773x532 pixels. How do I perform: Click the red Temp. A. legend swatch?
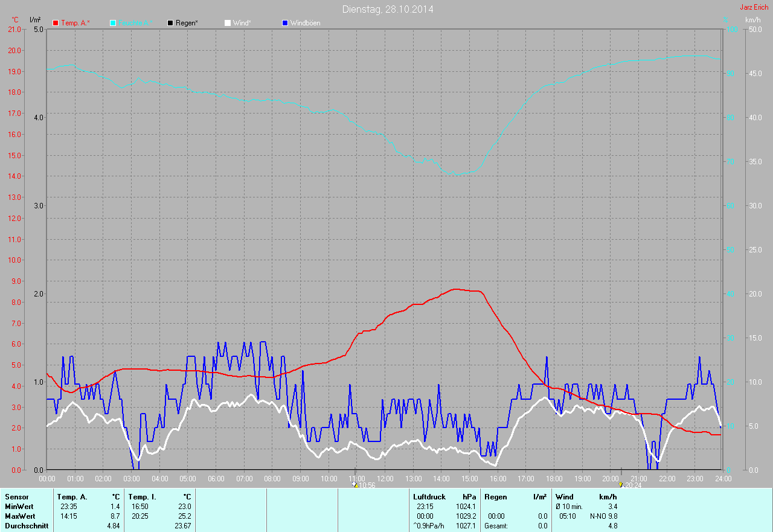tap(56, 23)
